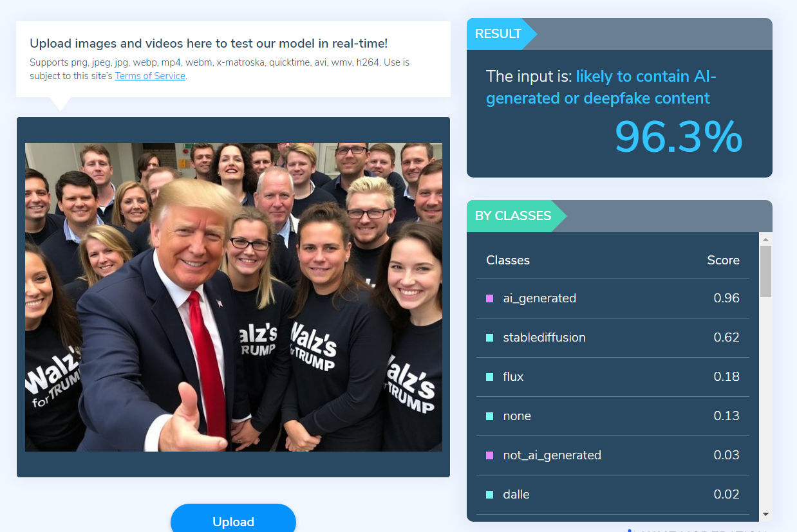Screen dimensions: 797x532
Task: Click the stablediffusion class color square
Action: pos(490,338)
